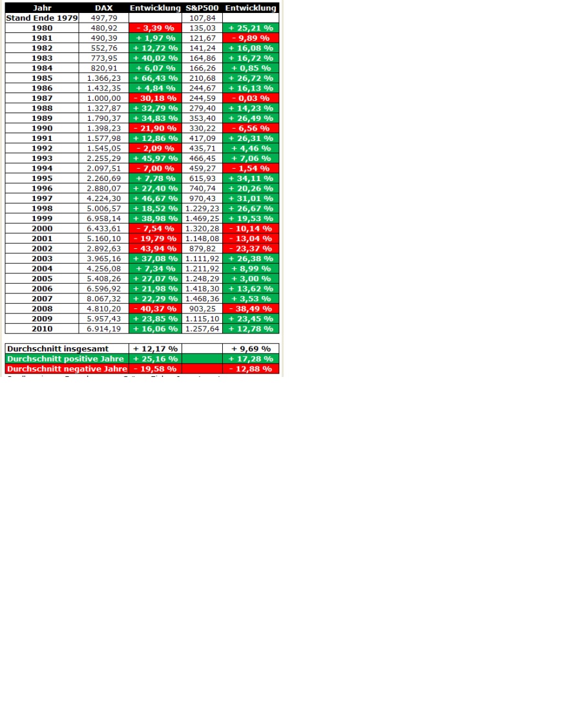Click the year cell 1989

[42, 118]
